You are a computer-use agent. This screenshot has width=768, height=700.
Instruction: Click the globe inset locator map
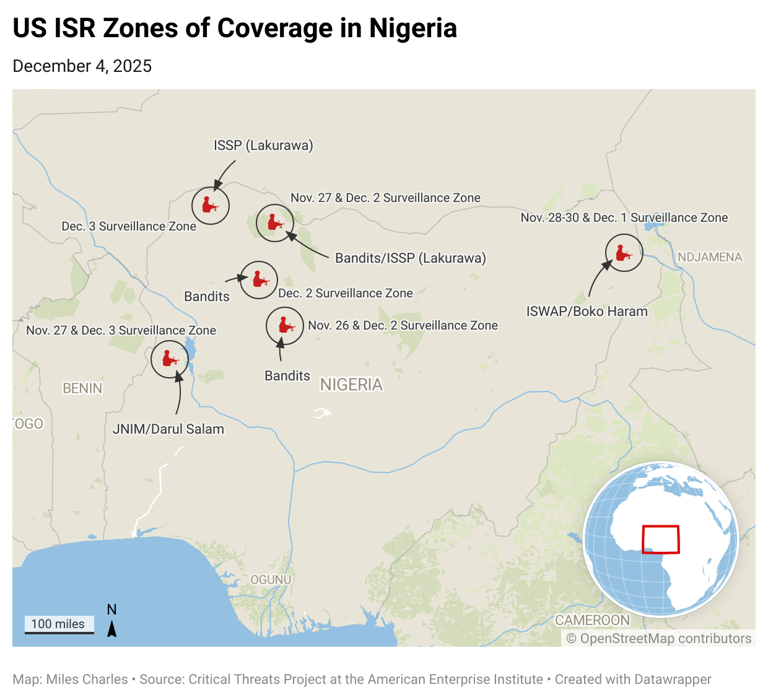click(x=661, y=539)
